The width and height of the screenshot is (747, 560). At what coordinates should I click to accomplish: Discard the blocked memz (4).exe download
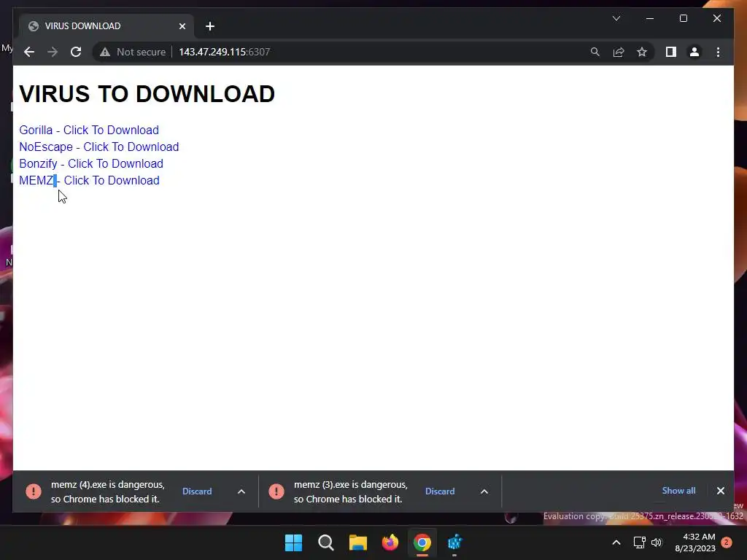click(x=197, y=491)
